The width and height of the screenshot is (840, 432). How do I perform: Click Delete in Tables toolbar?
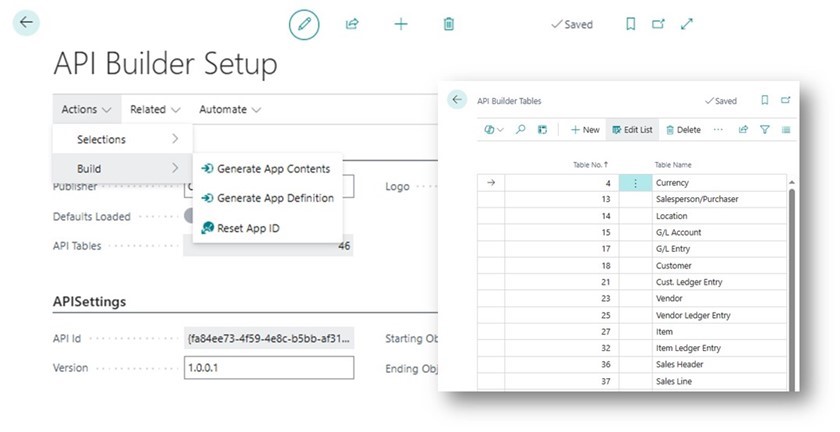tap(683, 130)
